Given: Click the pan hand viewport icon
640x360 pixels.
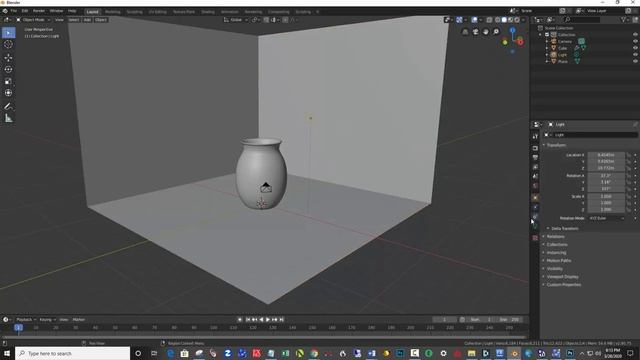Looking at the screenshot, I should (x=486, y=32).
